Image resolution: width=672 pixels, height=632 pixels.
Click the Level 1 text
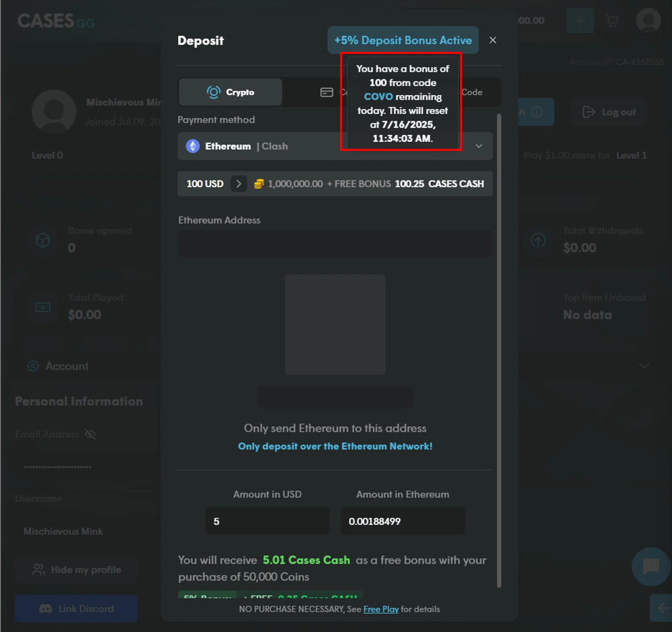631,155
